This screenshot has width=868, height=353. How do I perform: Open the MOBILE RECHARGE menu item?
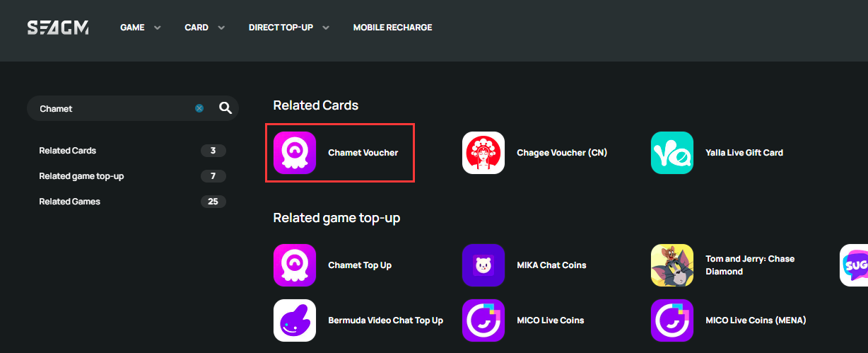coord(392,28)
